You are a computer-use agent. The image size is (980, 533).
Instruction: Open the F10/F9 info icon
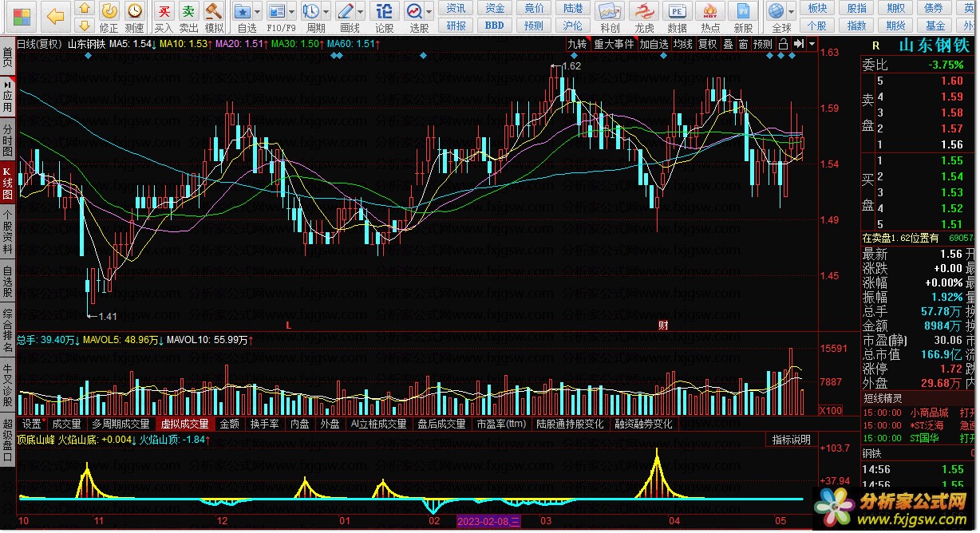[276, 11]
